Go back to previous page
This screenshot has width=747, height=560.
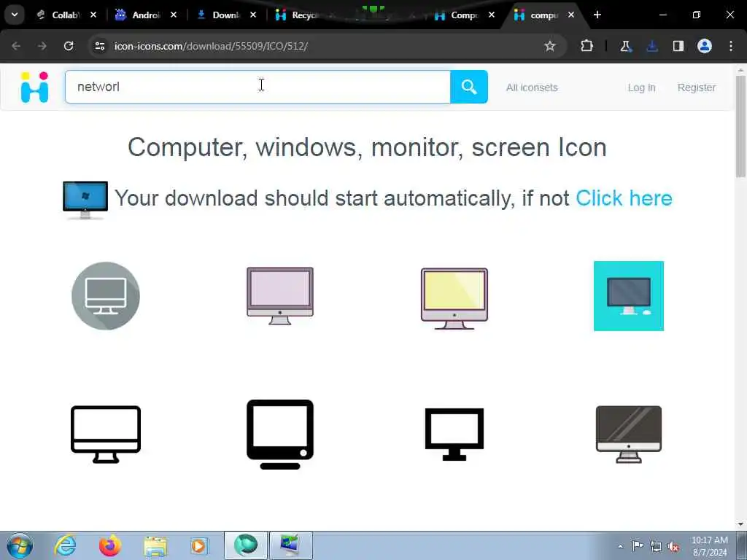click(16, 46)
